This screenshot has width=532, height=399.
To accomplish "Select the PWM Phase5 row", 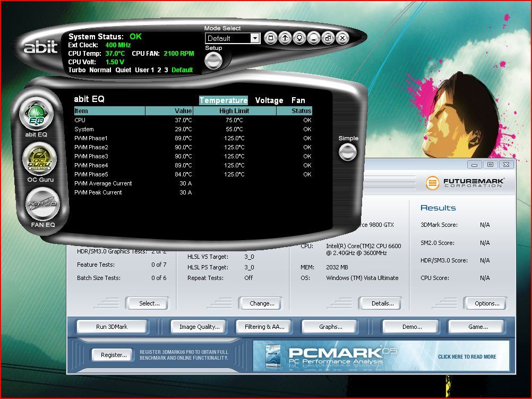I will (193, 174).
